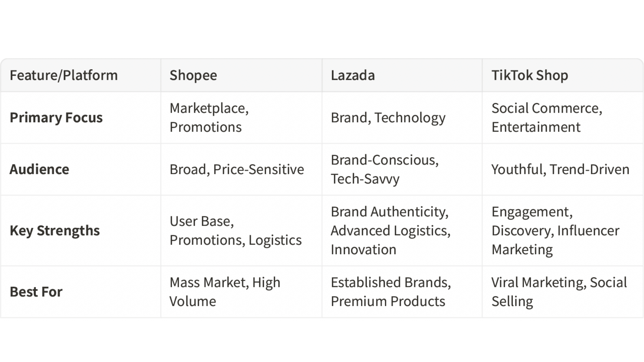Screen dimensions: 644x362
Task: Select the Brand, Technology cell
Action: pos(402,118)
